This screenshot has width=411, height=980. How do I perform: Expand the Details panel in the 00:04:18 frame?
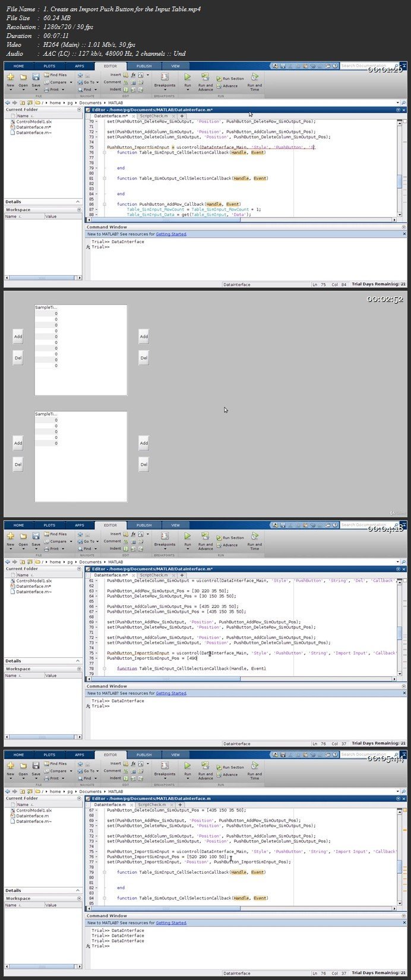(x=79, y=661)
